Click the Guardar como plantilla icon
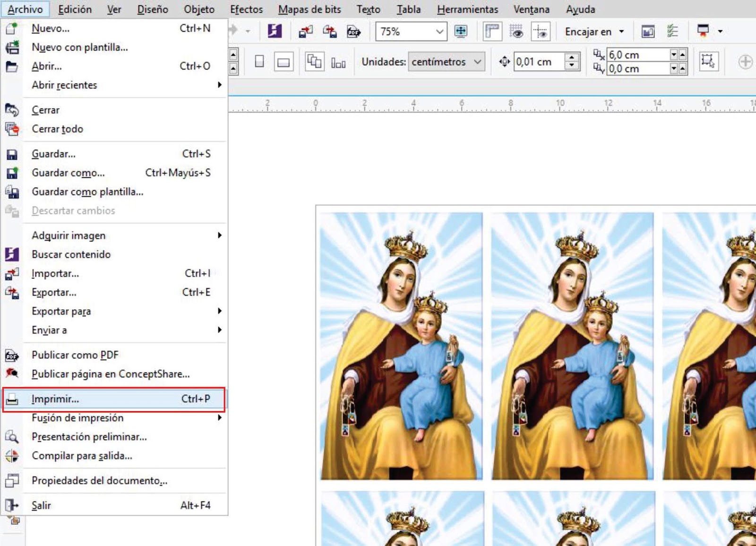Screen dimensions: 756x546 pos(12,192)
